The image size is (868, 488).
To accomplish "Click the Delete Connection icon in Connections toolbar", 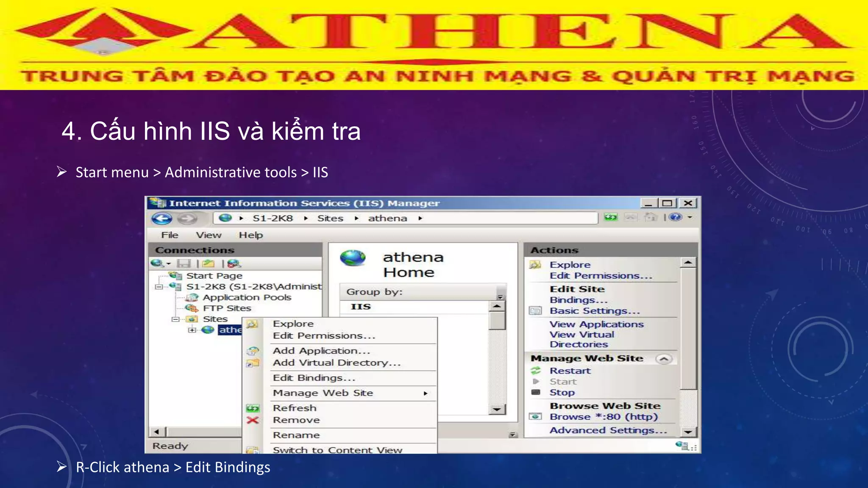I will pyautogui.click(x=234, y=263).
